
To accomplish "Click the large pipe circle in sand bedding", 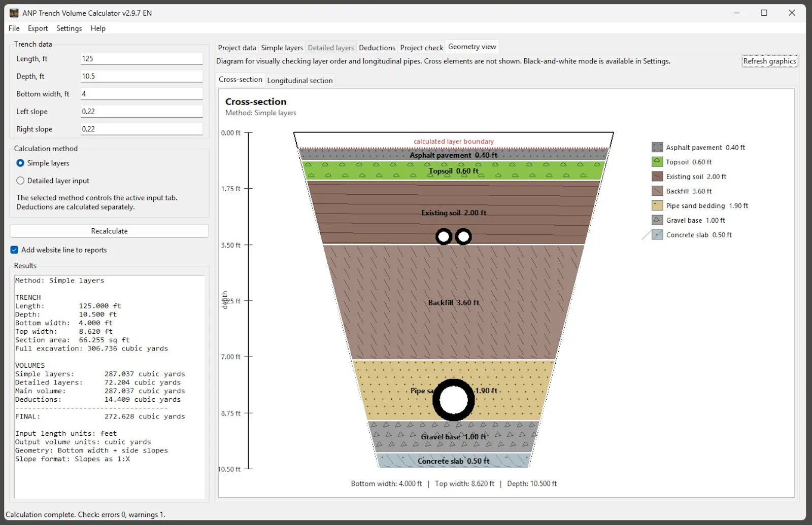I will click(x=454, y=400).
